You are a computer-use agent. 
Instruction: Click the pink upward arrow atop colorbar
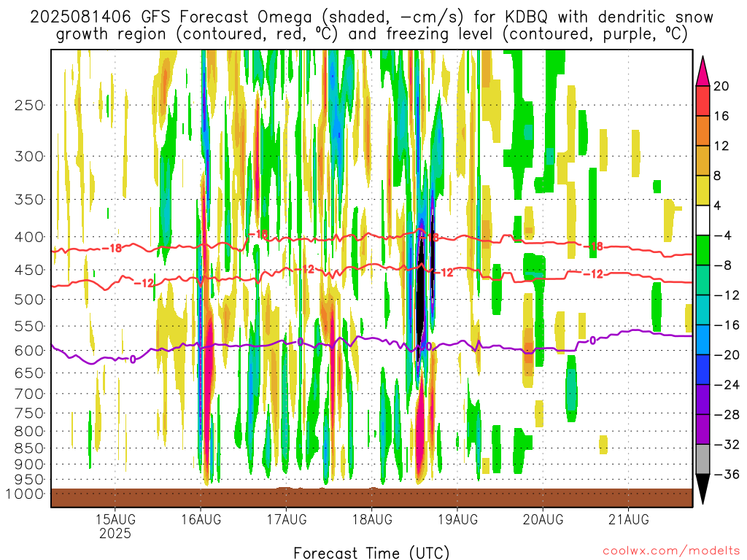(x=703, y=71)
